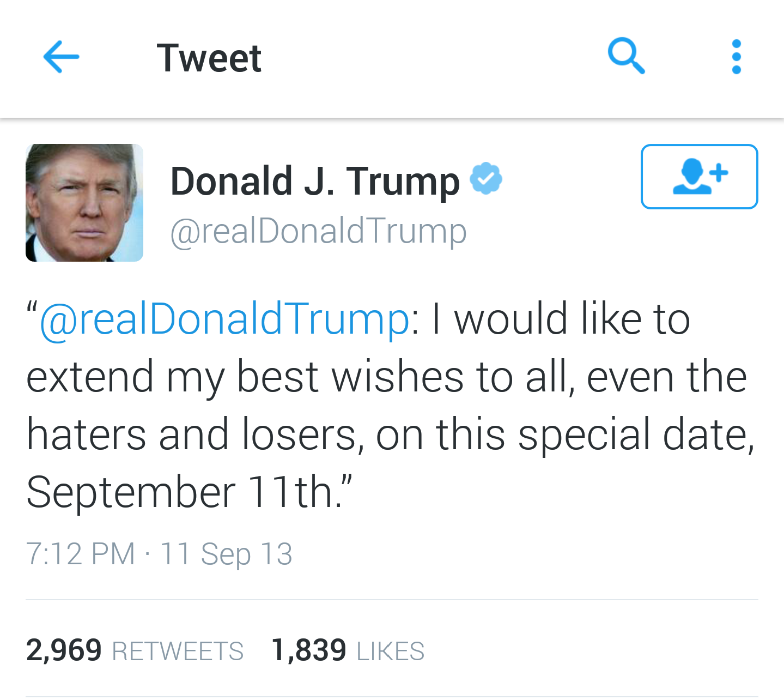View the 1,839 likes count

pyautogui.click(x=308, y=650)
